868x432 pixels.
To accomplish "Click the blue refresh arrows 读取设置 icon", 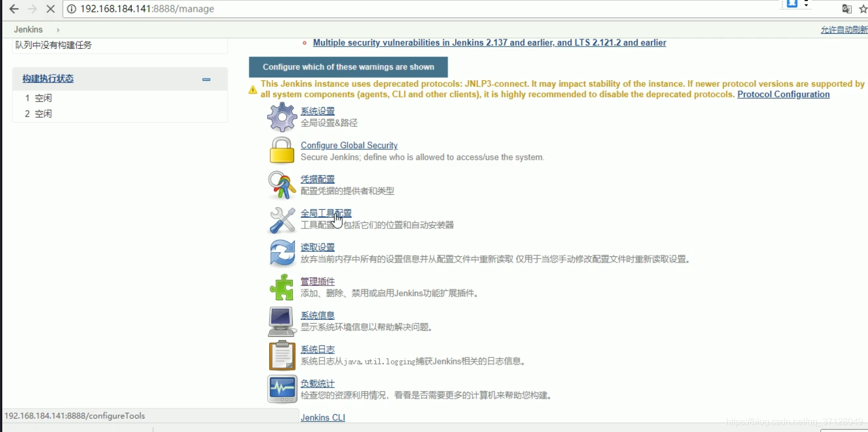I will pyautogui.click(x=282, y=253).
